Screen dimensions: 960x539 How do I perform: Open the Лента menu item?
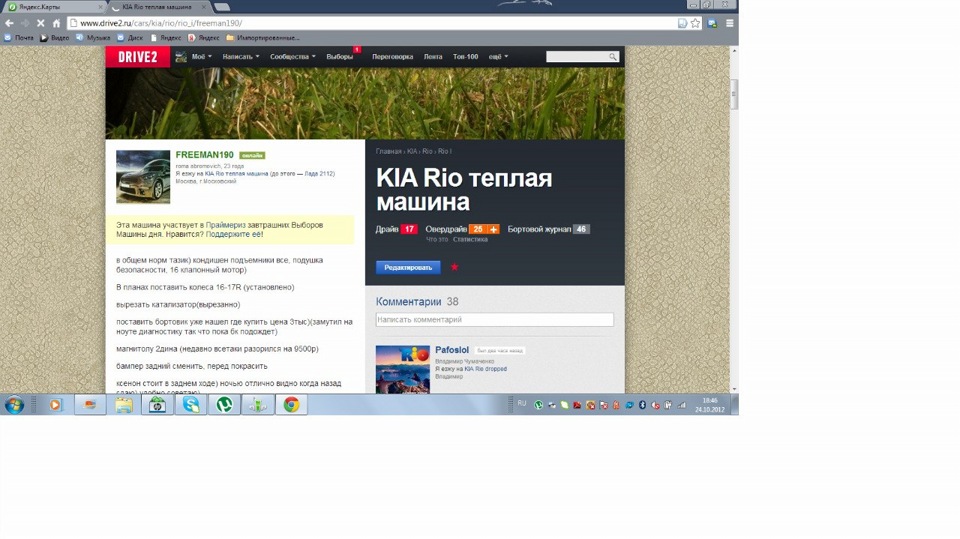coord(433,56)
